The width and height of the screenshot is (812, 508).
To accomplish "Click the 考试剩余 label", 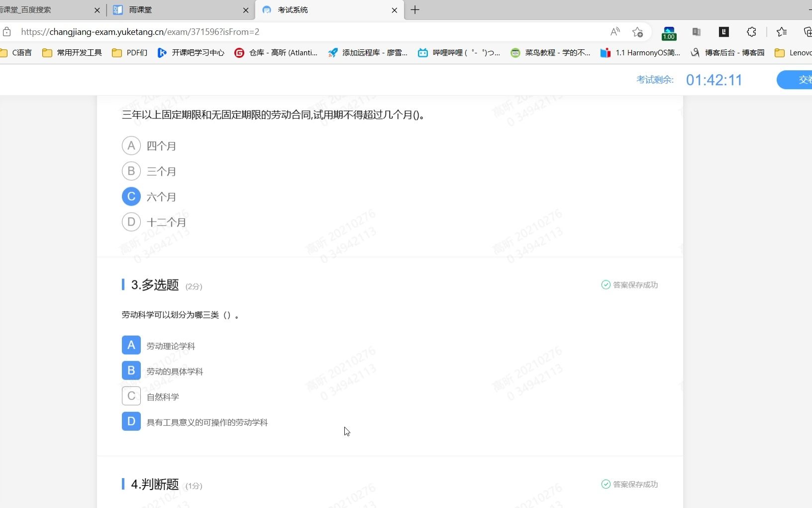I will tap(655, 80).
